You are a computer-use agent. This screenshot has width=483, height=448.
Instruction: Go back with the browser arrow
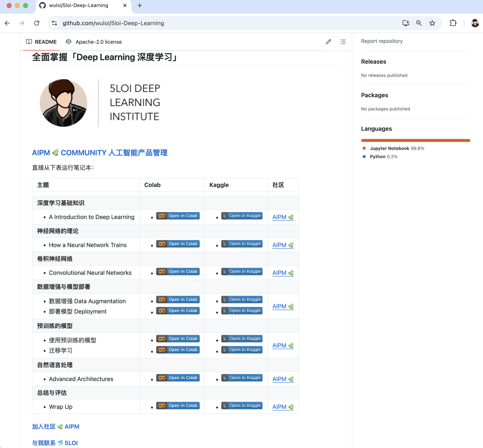(x=7, y=23)
